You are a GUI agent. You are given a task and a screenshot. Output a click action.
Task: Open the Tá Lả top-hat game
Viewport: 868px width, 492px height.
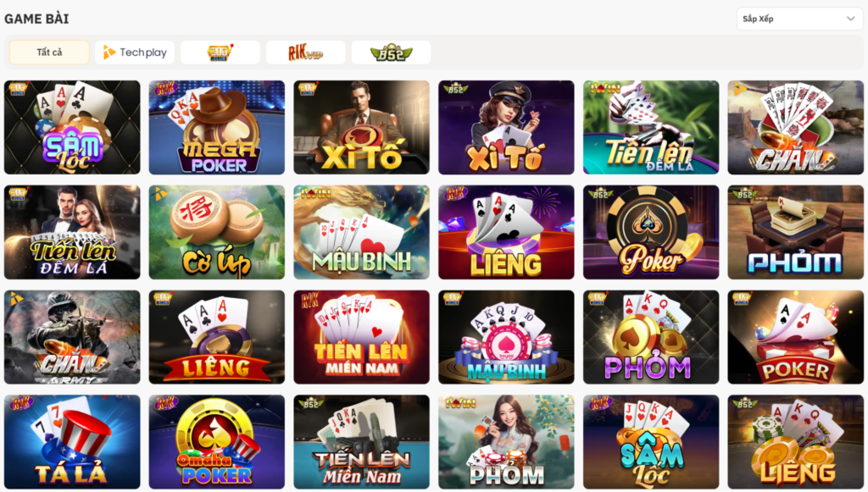[x=72, y=442]
